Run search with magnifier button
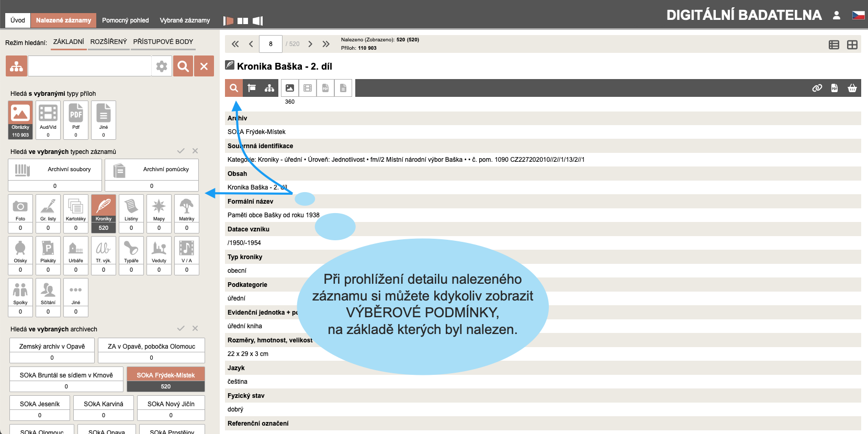Screen dimensions: 868x434 coord(183,66)
